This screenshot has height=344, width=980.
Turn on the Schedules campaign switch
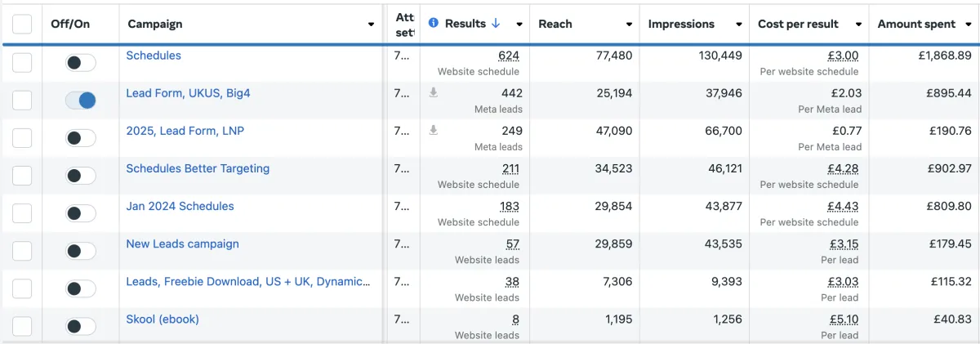click(x=81, y=63)
